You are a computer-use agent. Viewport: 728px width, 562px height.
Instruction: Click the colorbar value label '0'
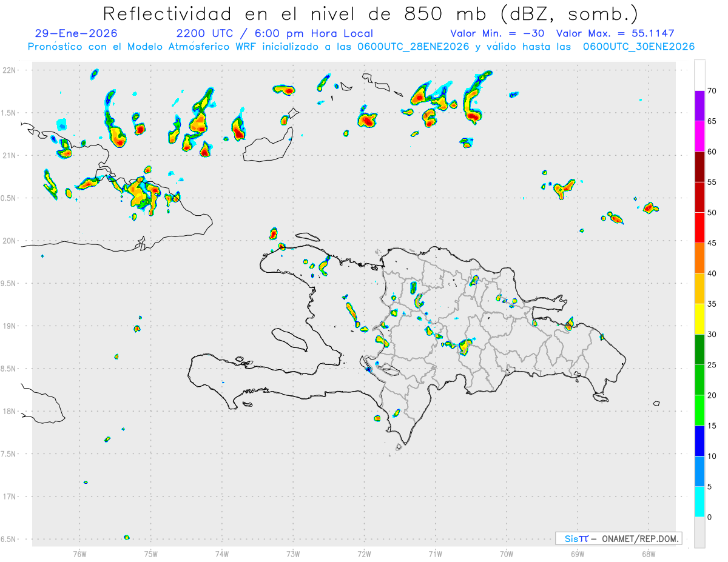coord(710,517)
